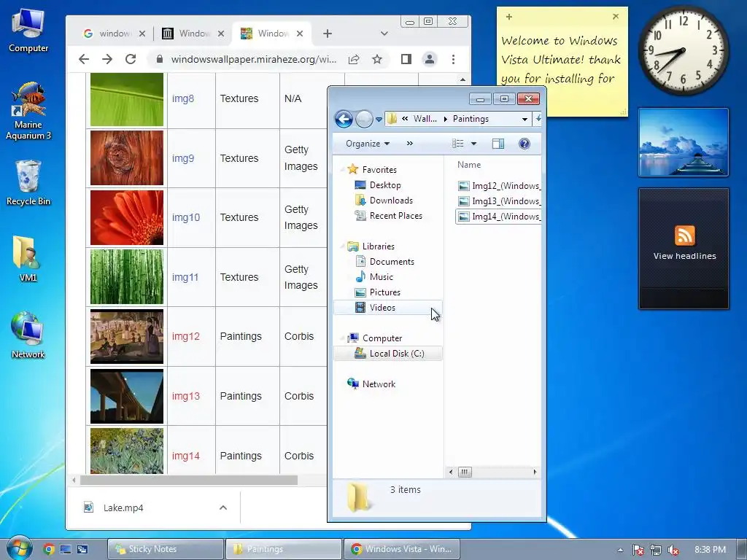Open the img10 link

point(186,217)
